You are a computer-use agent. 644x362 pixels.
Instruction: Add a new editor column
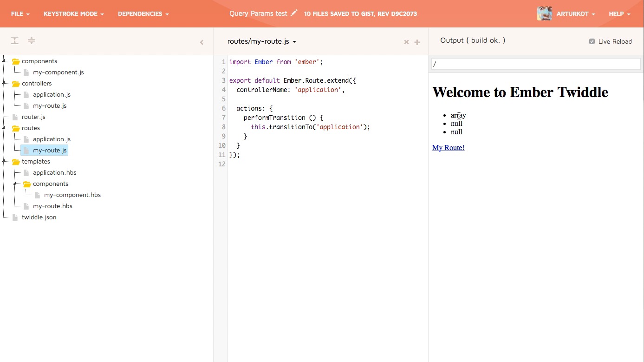click(x=417, y=42)
